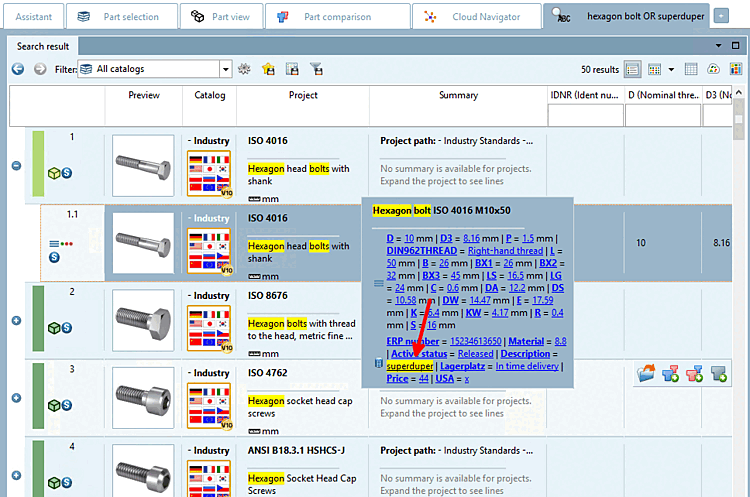
Task: Sort by the Project column header
Action: coord(303,95)
